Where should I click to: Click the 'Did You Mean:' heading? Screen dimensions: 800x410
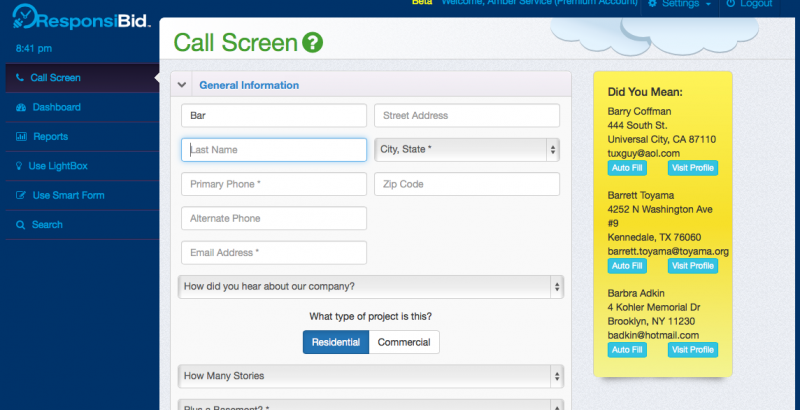coord(645,92)
